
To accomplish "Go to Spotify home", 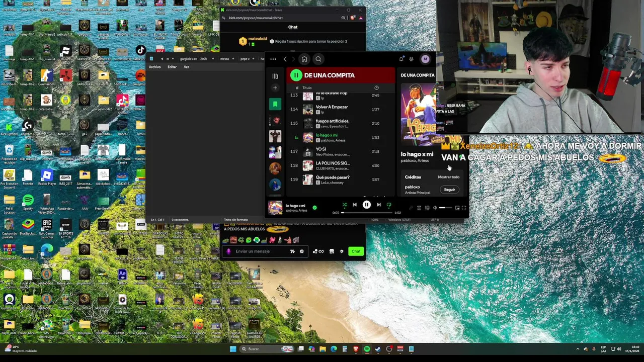I will point(304,59).
